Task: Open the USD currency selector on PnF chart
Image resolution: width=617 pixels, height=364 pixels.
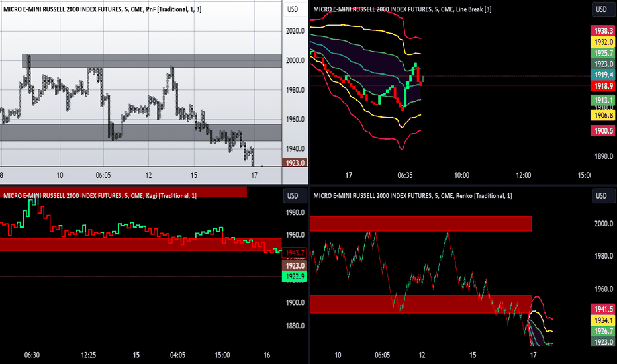Action: [295, 9]
